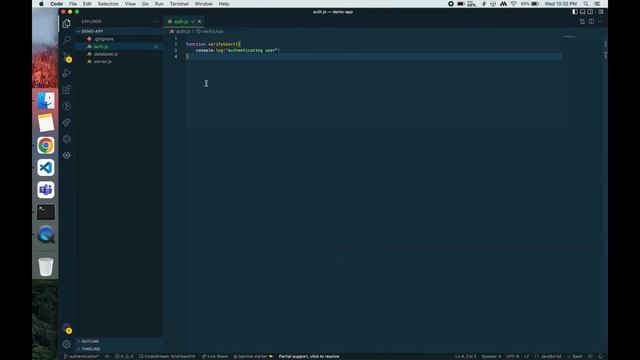
Task: Open the Wi-Fi status menu
Action: click(513, 4)
